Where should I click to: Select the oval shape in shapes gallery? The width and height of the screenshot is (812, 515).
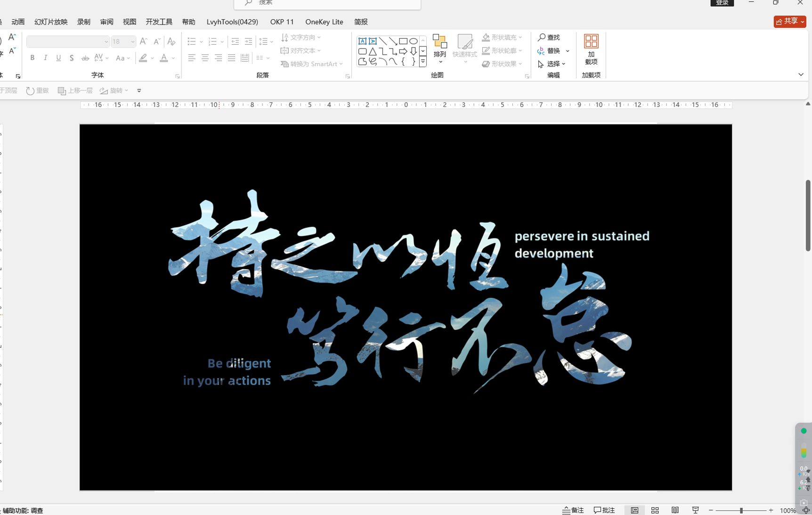(x=413, y=41)
